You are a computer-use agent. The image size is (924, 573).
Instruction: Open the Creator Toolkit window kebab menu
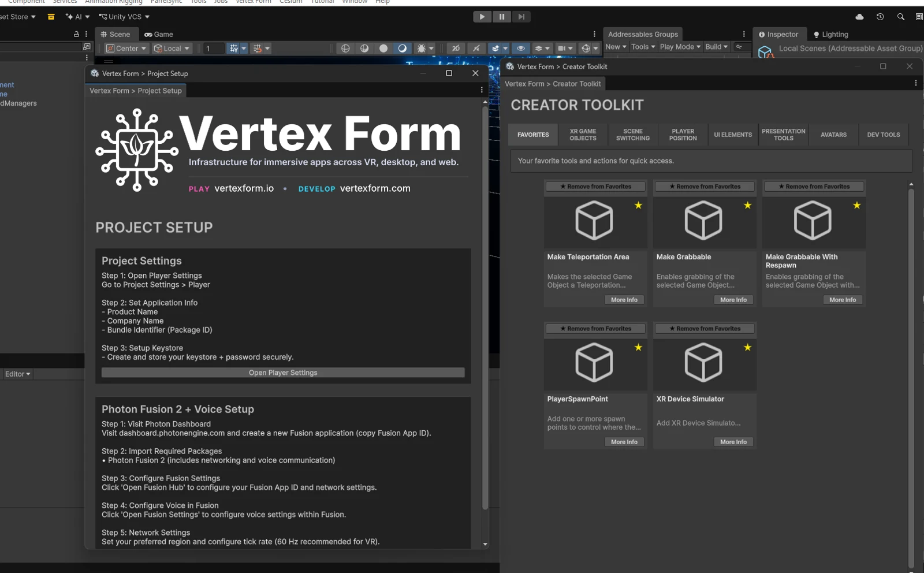[915, 83]
